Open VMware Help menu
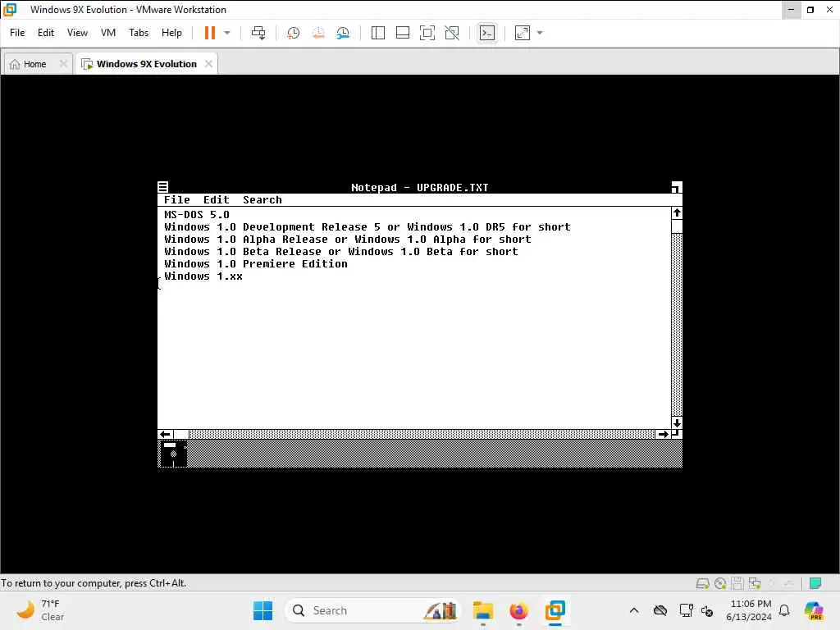 [171, 33]
